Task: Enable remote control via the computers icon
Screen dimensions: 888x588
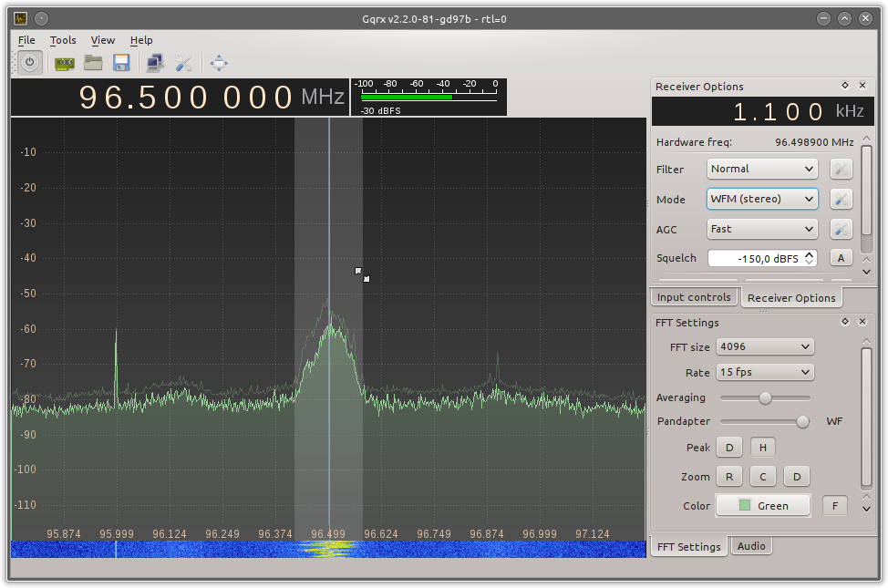Action: click(x=154, y=63)
